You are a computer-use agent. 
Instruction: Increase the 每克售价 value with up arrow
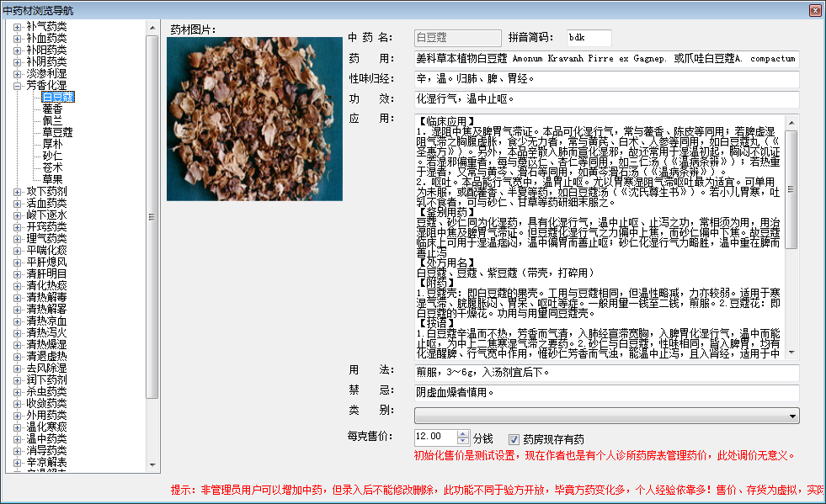462,434
